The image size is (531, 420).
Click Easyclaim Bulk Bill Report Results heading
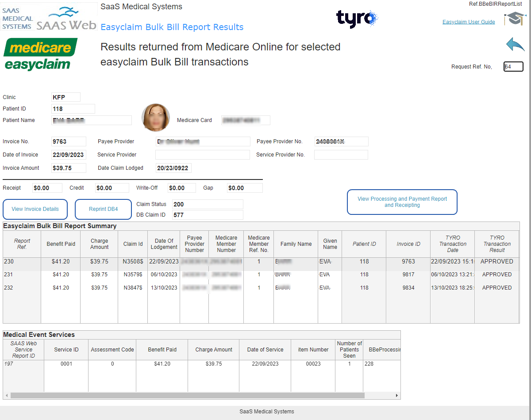[x=172, y=27]
